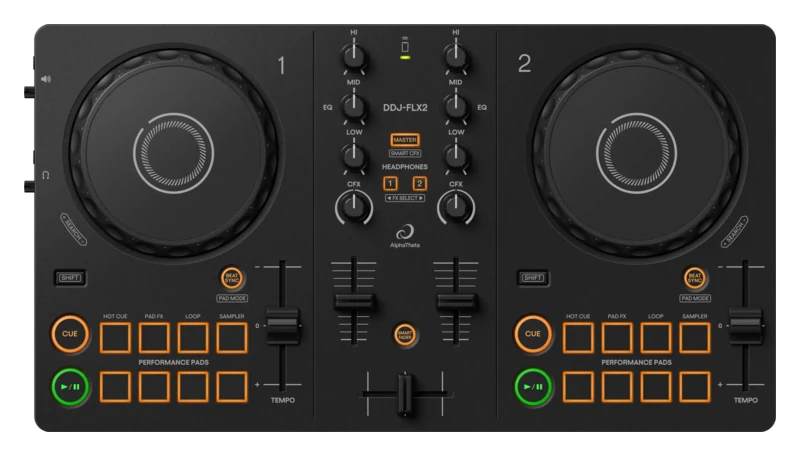Click the SMART CFX label below MASTER
The width and height of the screenshot is (800, 456).
(405, 153)
